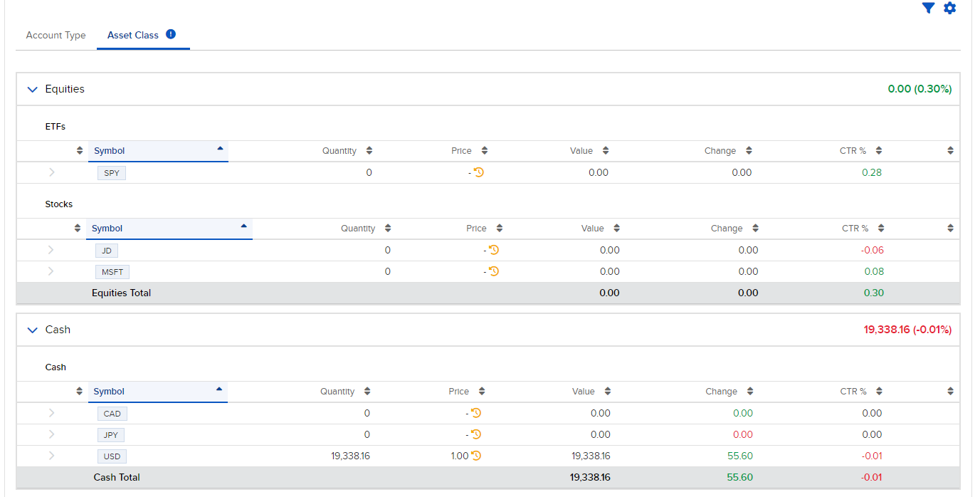
Task: Expand the SPY holding row
Action: (51, 172)
